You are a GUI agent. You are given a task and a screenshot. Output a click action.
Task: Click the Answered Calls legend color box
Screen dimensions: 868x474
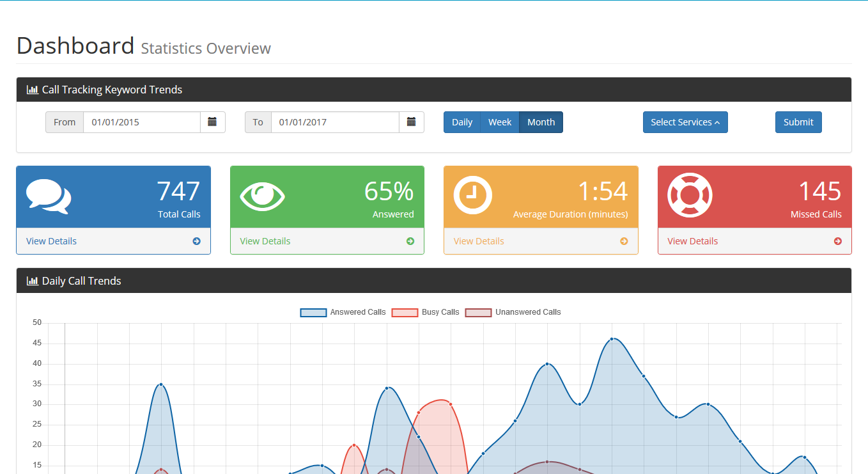(313, 313)
